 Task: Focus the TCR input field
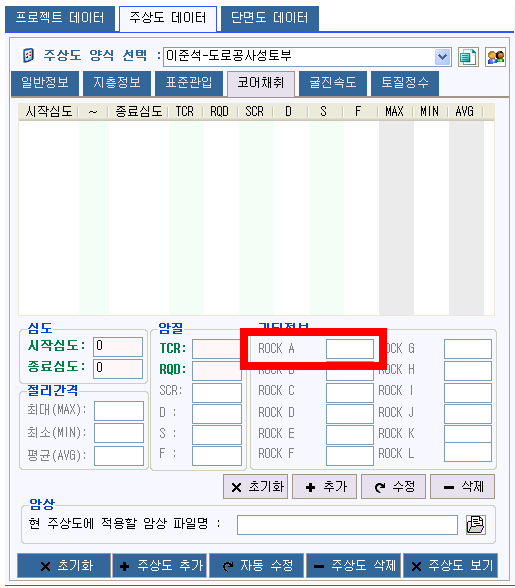(217, 349)
